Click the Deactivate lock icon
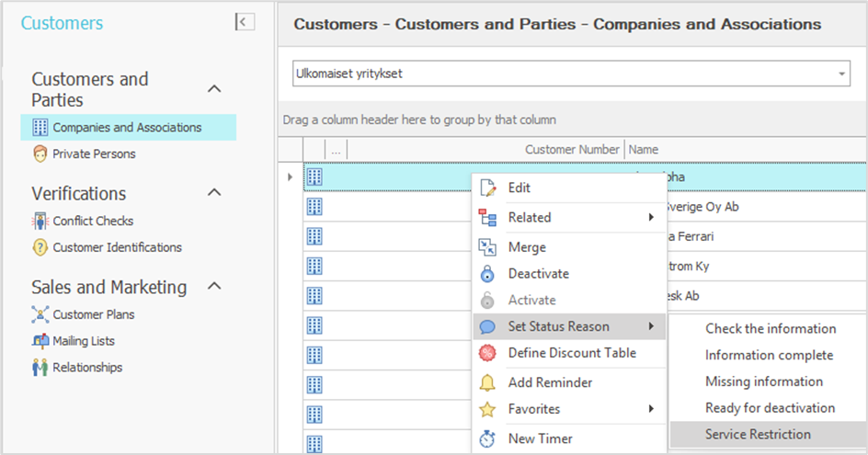Screen dimensions: 868x455 tap(487, 274)
